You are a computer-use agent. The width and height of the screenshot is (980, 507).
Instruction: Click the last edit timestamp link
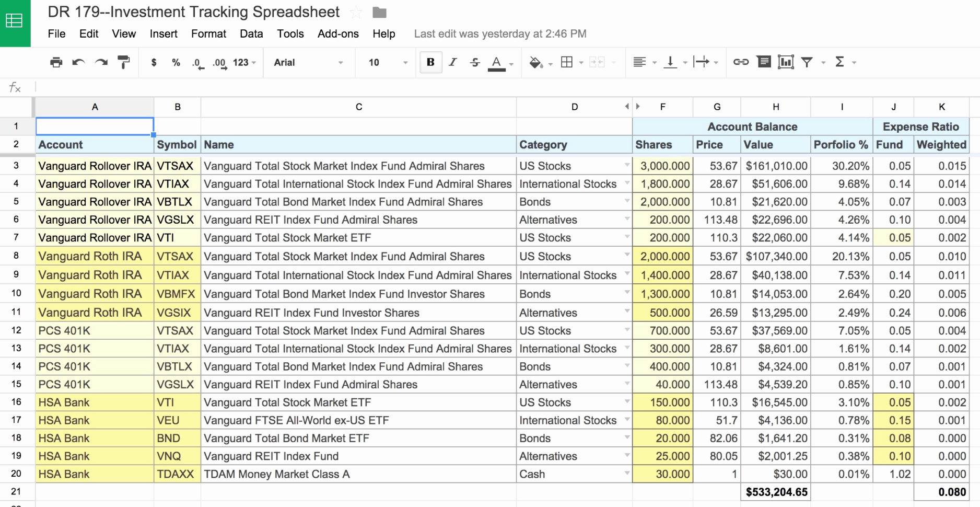point(499,33)
